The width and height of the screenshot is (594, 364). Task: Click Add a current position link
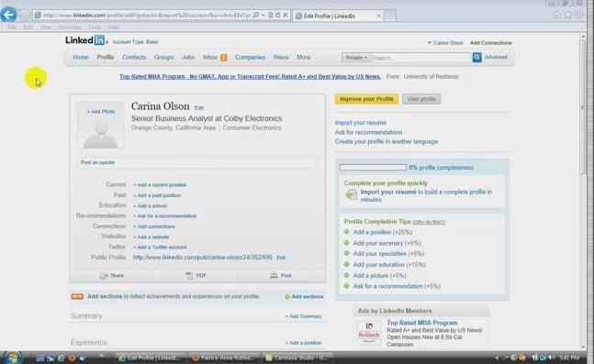(160, 185)
